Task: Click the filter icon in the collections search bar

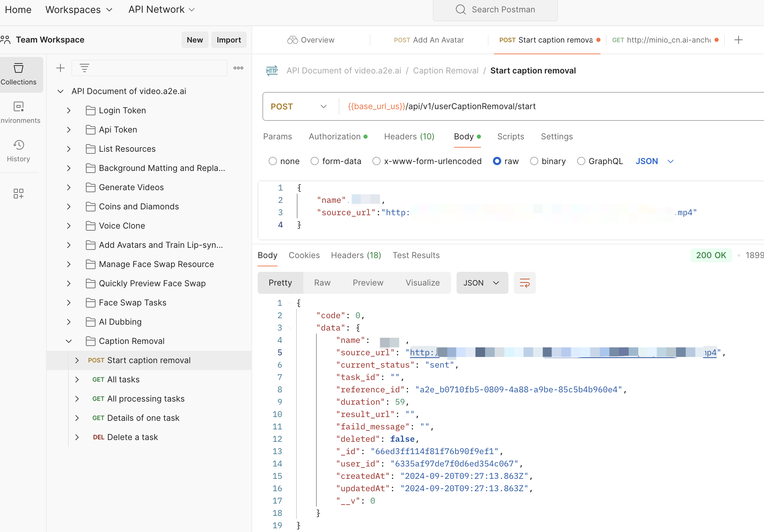Action: [x=85, y=68]
